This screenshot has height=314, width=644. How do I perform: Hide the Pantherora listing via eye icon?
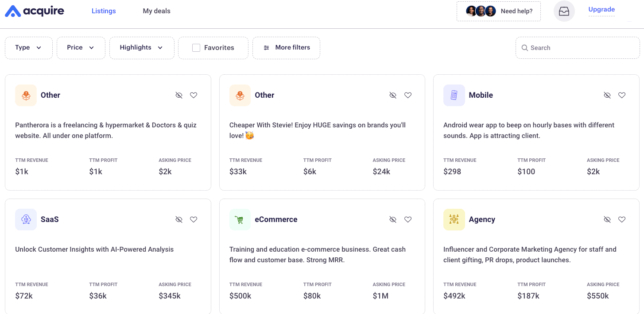[179, 95]
